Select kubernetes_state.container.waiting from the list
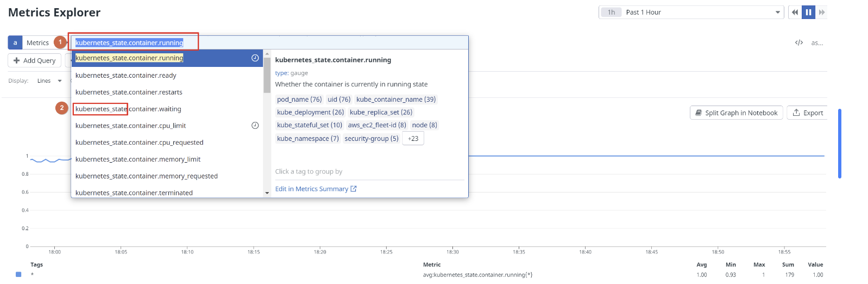This screenshot has height=284, width=868. (x=167, y=109)
